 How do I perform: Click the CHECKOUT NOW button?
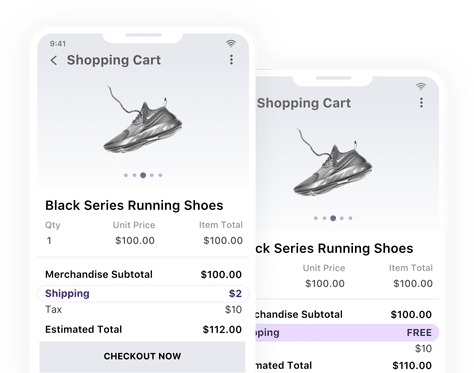coord(142,357)
